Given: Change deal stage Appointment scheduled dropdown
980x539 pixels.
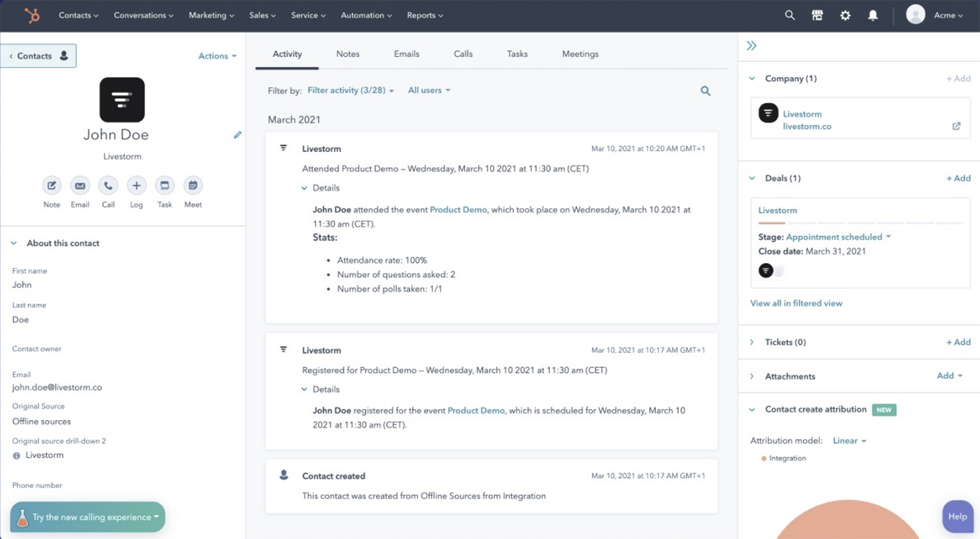Looking at the screenshot, I should 838,237.
